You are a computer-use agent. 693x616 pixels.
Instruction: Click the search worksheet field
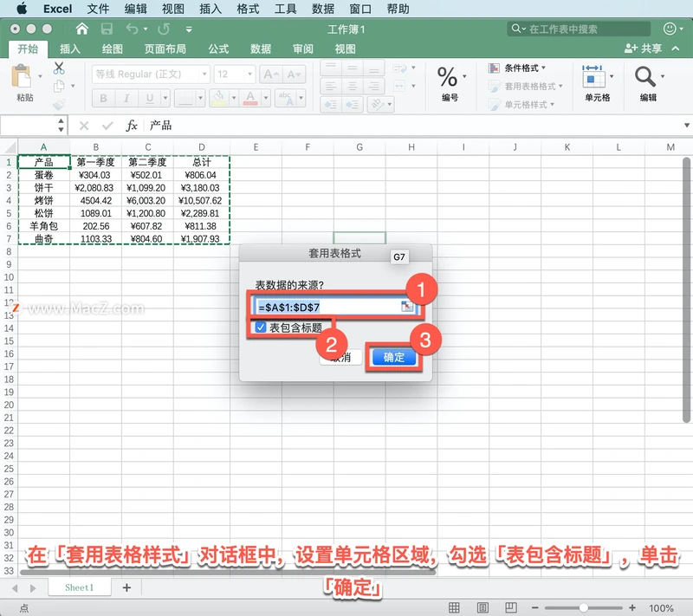point(579,29)
